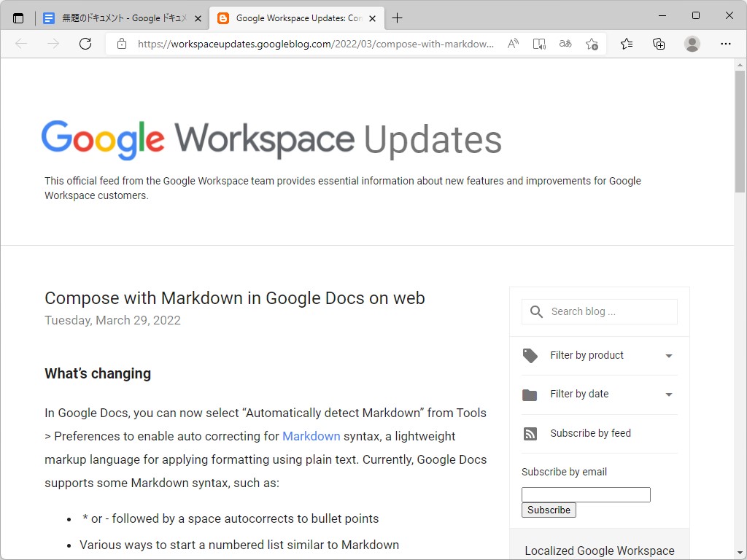This screenshot has width=747, height=560.
Task: Click the folder icon next to Filter by date
Action: [530, 394]
